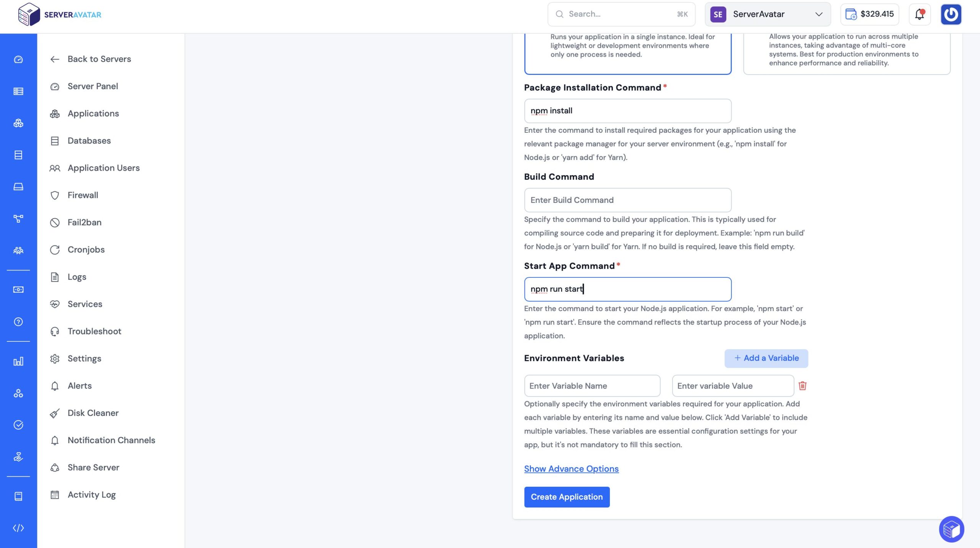Click the code brackets sidebar icon
This screenshot has height=548, width=980.
[18, 528]
